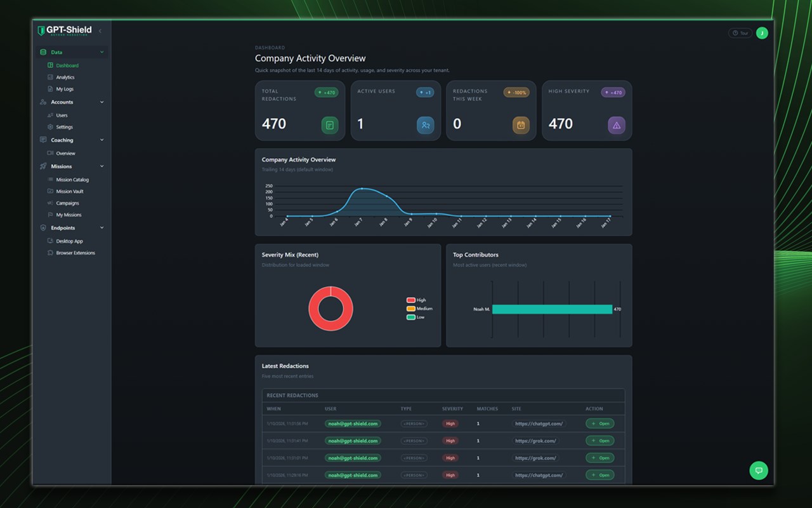The width and height of the screenshot is (812, 508).
Task: Collapse the Endpoints section chevron
Action: click(x=101, y=228)
